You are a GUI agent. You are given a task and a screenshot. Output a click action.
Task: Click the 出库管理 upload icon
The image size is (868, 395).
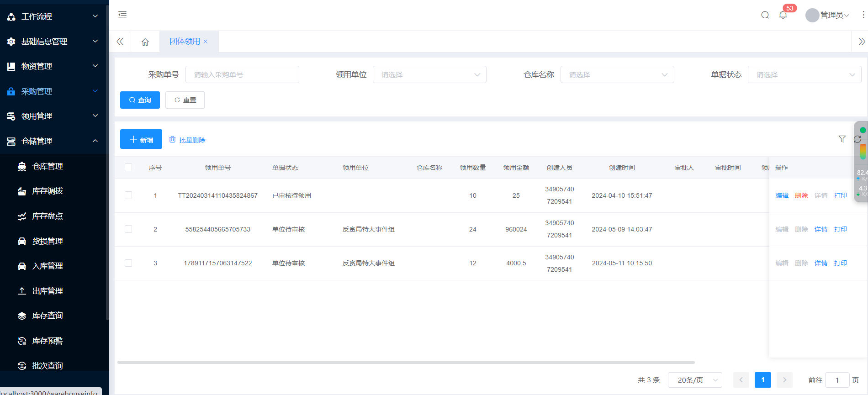tap(22, 291)
